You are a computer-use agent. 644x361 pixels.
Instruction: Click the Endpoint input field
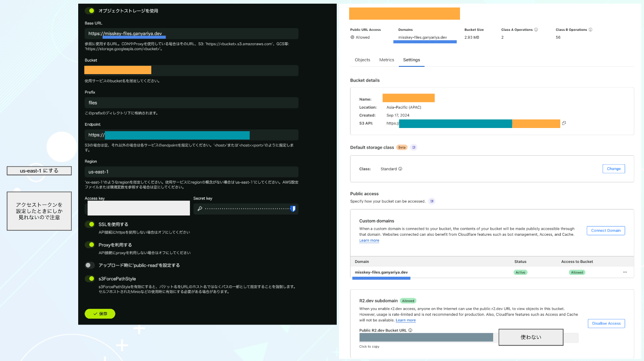191,135
